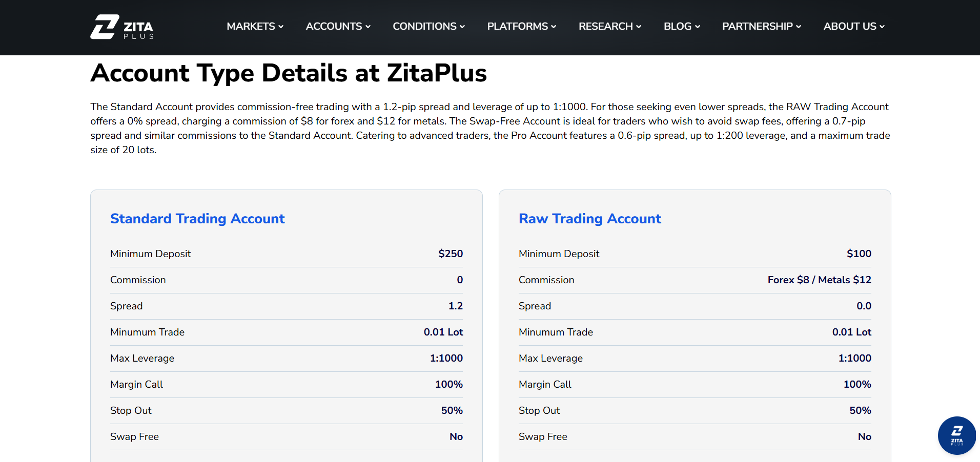Image resolution: width=980 pixels, height=462 pixels.
Task: Click the Raw account spread value 0.0
Action: 864,306
